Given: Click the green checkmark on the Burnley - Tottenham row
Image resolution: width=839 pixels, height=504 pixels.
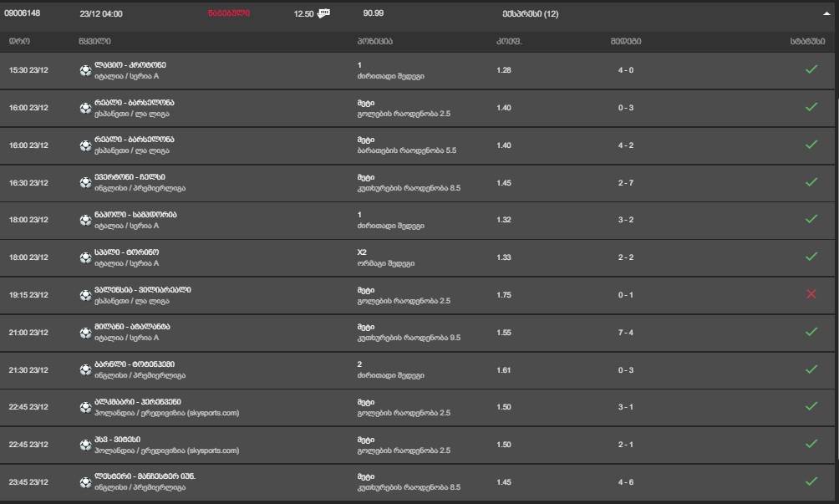Looking at the screenshot, I should pos(811,369).
